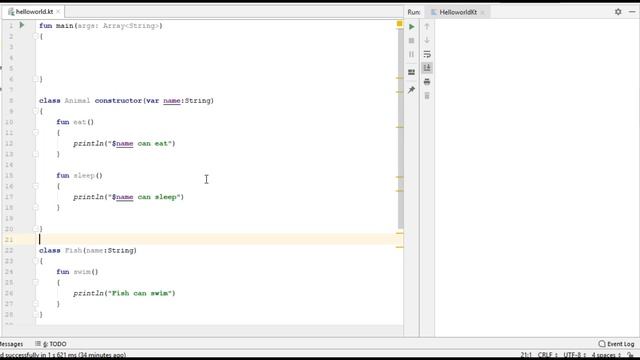Collapse main function body at line 2

[x=36, y=36]
